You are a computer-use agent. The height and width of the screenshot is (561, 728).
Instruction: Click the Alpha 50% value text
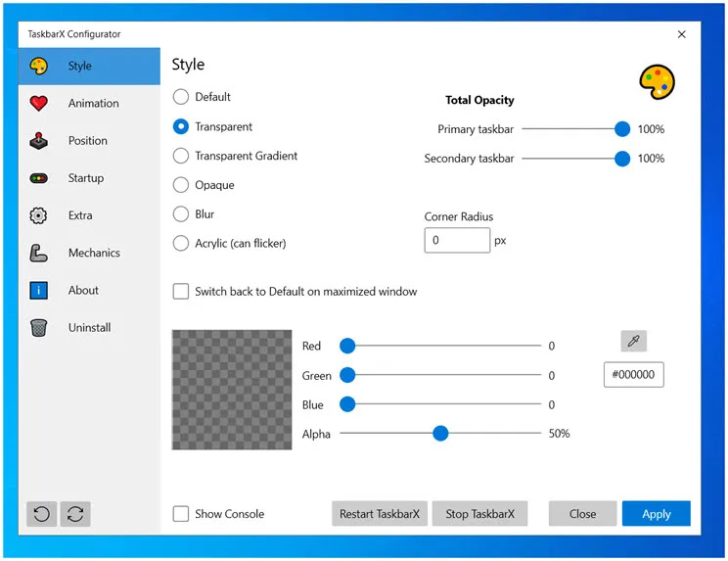point(559,434)
